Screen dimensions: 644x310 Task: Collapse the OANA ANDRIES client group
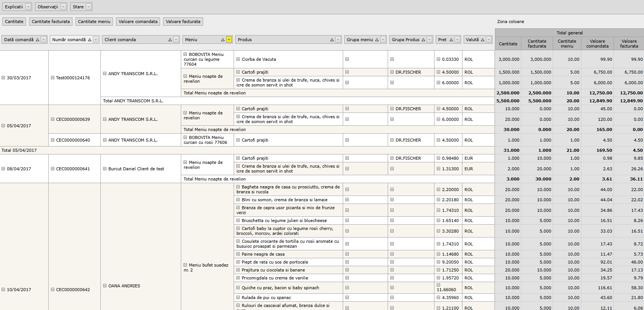click(105, 286)
